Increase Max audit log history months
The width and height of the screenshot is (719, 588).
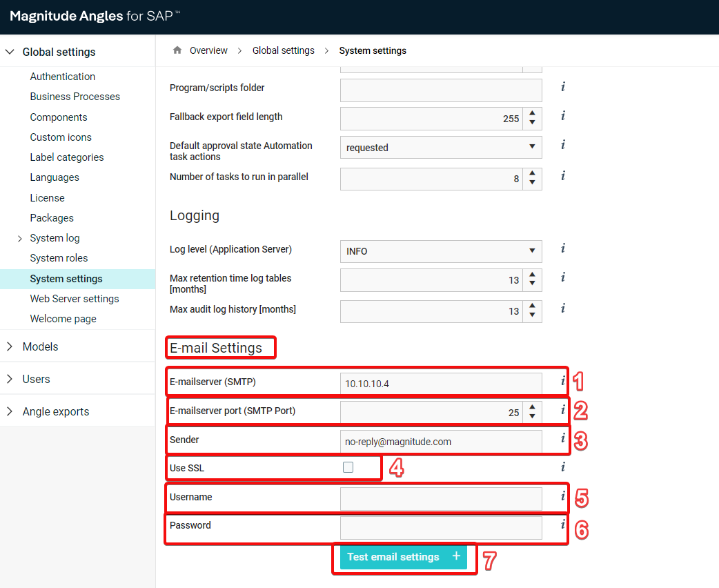[x=532, y=306]
